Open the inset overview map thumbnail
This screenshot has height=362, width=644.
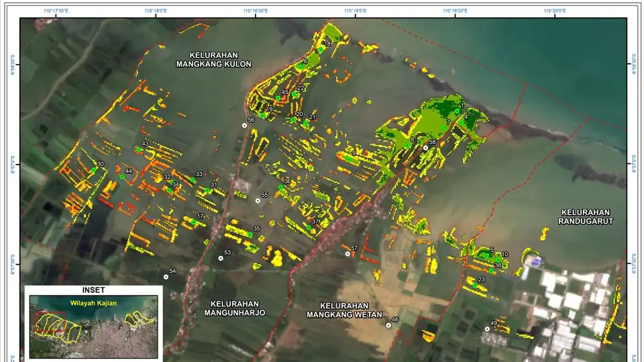94,326
